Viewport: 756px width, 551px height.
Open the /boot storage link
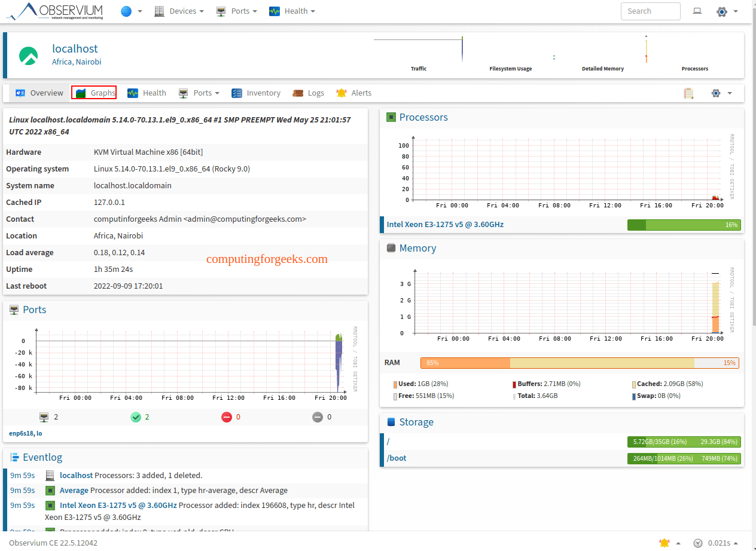point(397,458)
